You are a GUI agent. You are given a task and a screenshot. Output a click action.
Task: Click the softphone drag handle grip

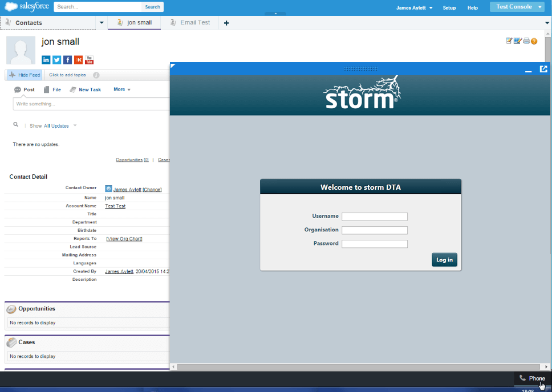[360, 68]
